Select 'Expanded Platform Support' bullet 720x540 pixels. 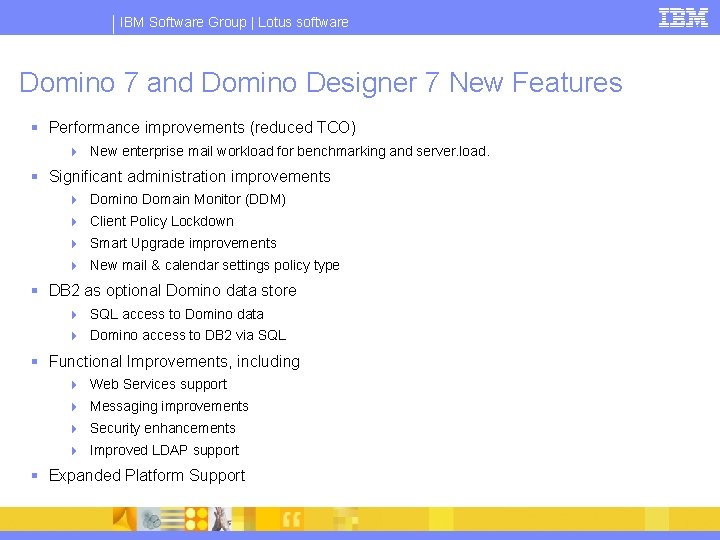[x=147, y=475]
